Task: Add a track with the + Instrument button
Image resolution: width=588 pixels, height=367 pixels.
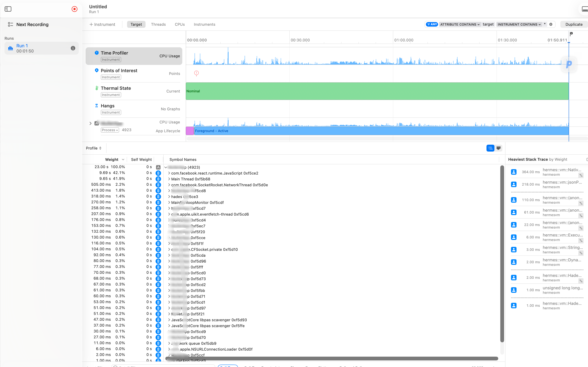Action: (102, 24)
